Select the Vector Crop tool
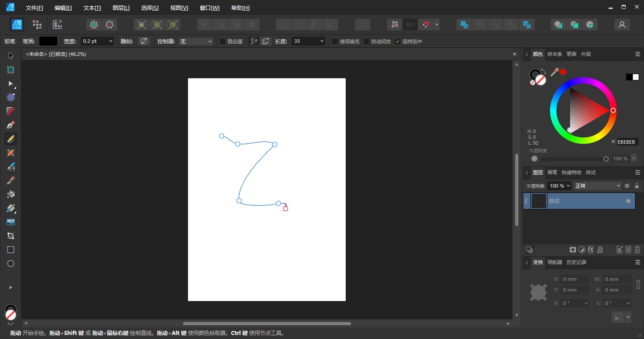This screenshot has width=644, height=339. point(11,236)
